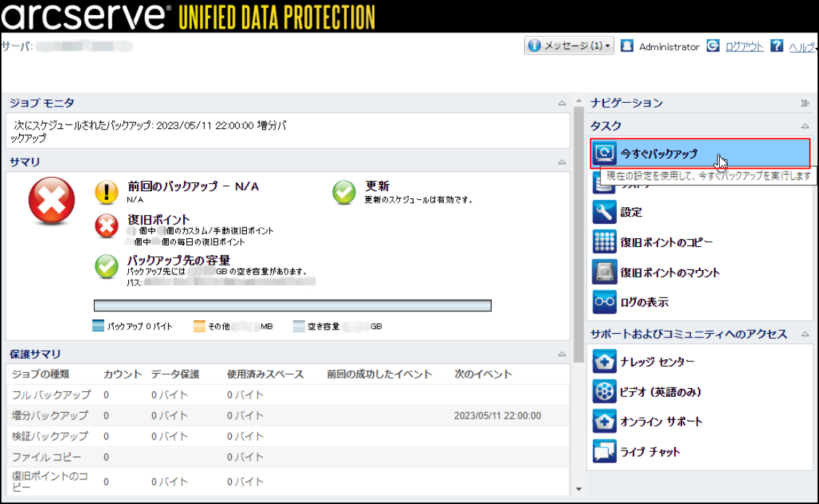Click the green check icon beside 更新
This screenshot has width=819, height=504.
[344, 192]
